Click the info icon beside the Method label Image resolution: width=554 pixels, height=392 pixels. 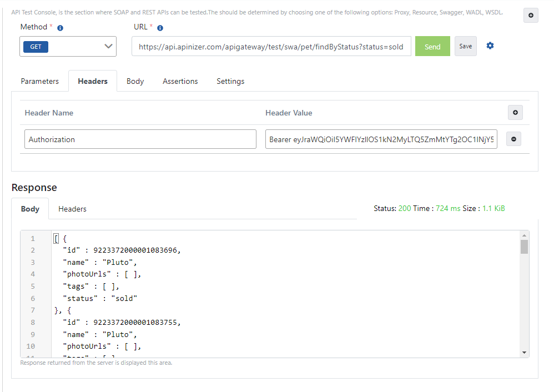click(x=61, y=28)
